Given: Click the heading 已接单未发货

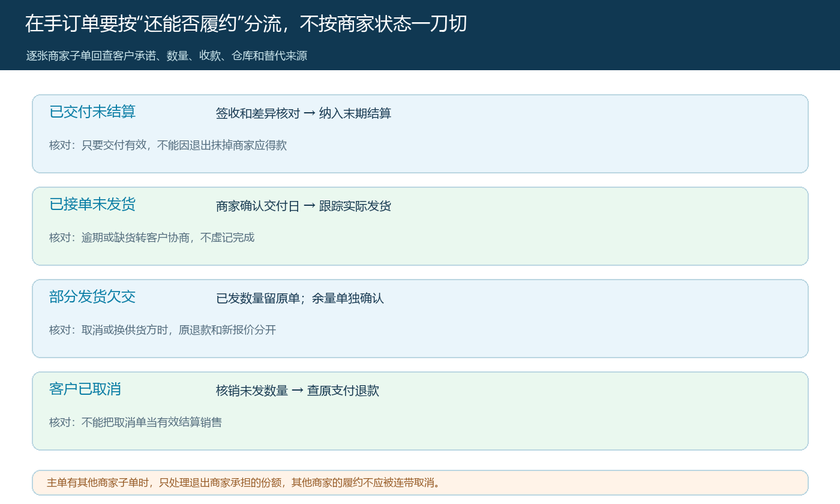Looking at the screenshot, I should click(x=92, y=204).
